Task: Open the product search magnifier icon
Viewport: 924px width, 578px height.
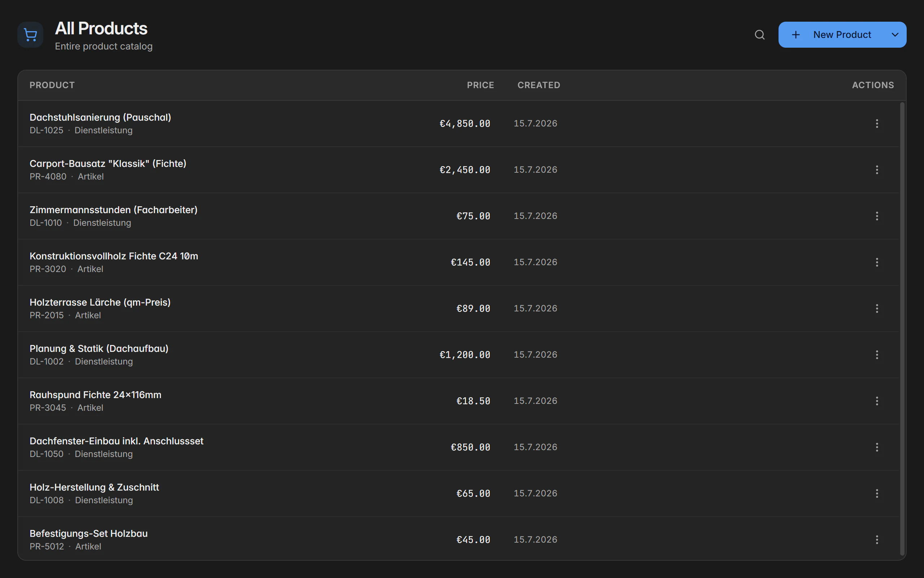Action: point(759,35)
